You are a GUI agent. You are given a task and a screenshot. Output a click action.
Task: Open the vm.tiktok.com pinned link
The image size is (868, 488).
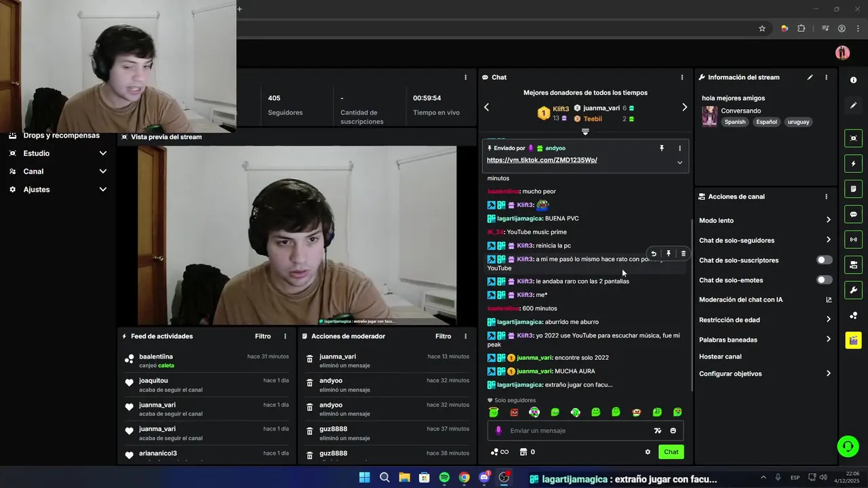pos(542,160)
